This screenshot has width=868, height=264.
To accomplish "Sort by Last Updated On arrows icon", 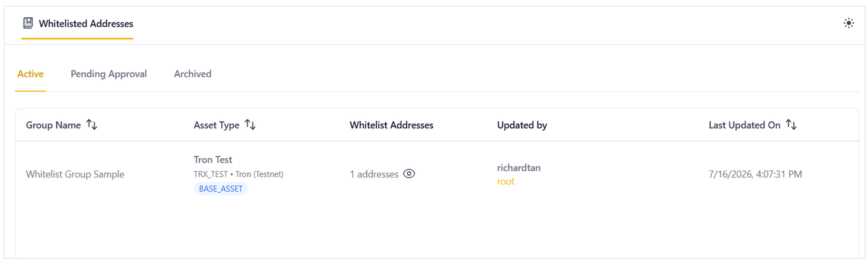I will [791, 125].
